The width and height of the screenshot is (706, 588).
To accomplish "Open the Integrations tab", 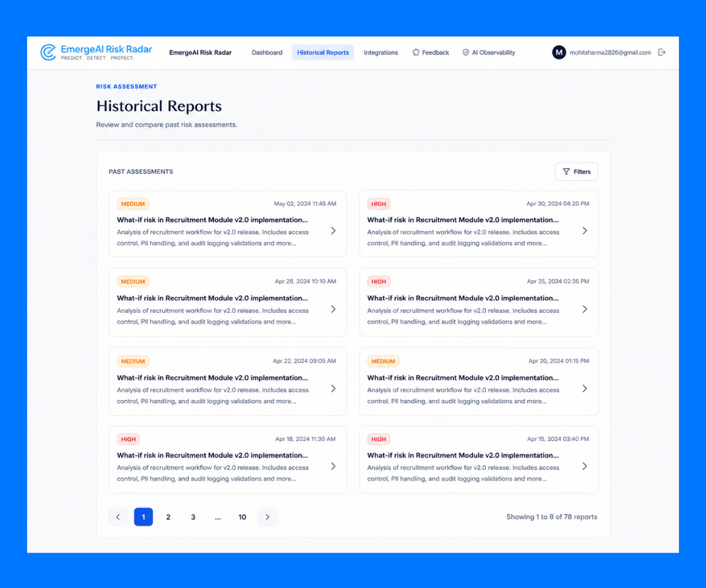I will pos(381,52).
